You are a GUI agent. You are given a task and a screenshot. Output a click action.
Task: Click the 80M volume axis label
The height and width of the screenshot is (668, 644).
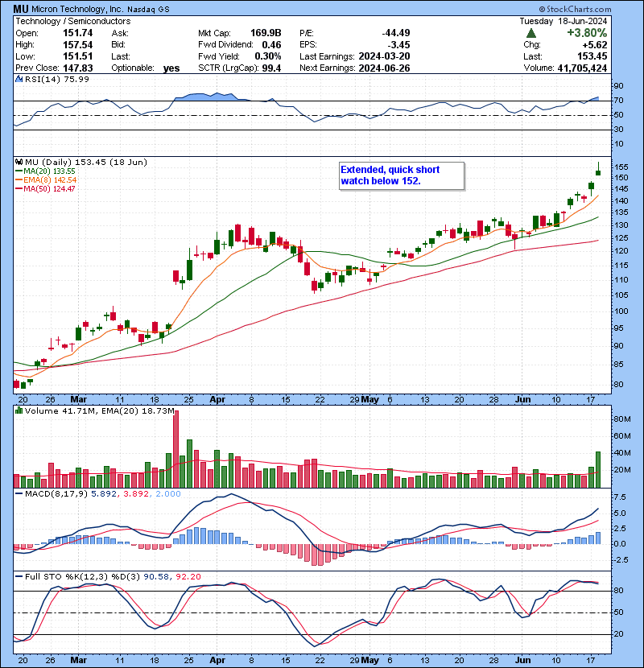622,419
